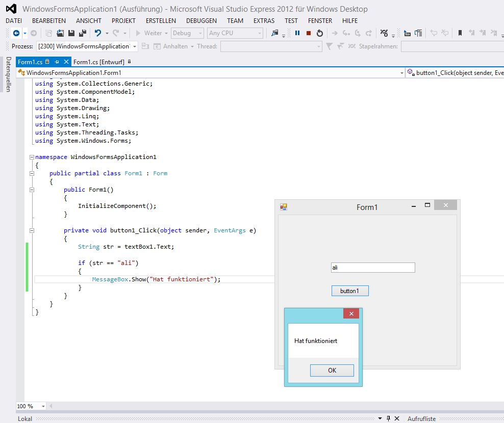Screen dimensions: 504x423
Task: Pause debugging with the Break All icon
Action: coord(297,33)
